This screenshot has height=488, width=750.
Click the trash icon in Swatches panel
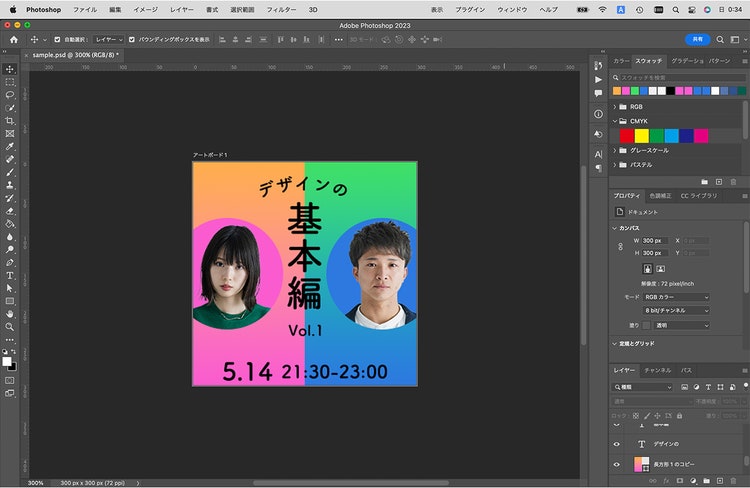733,182
